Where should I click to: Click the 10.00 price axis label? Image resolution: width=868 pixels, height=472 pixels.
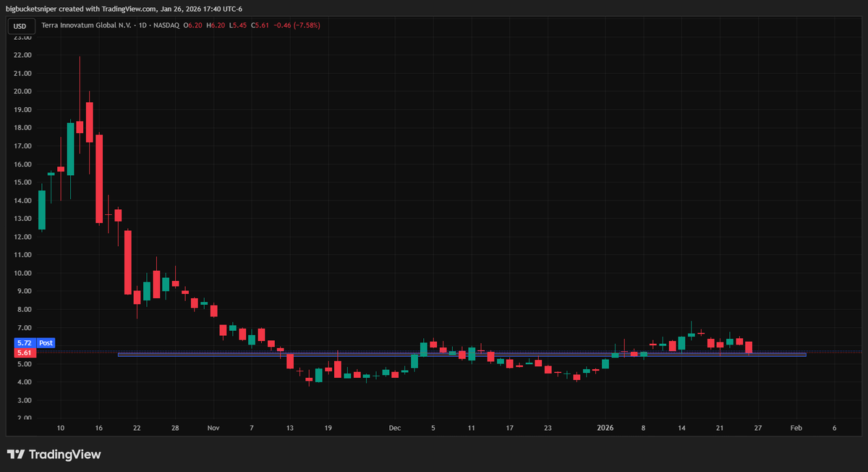pyautogui.click(x=22, y=273)
